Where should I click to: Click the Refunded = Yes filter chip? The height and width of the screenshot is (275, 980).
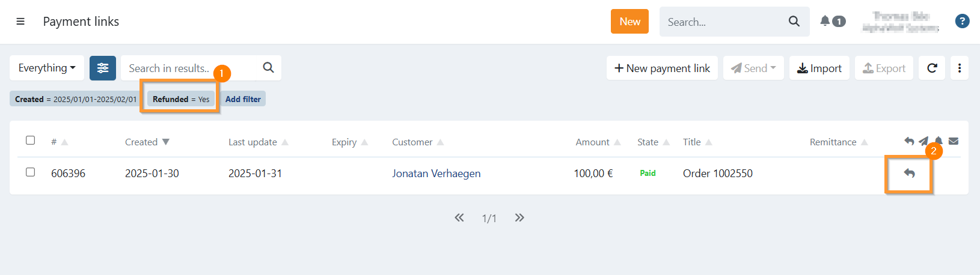tap(181, 99)
